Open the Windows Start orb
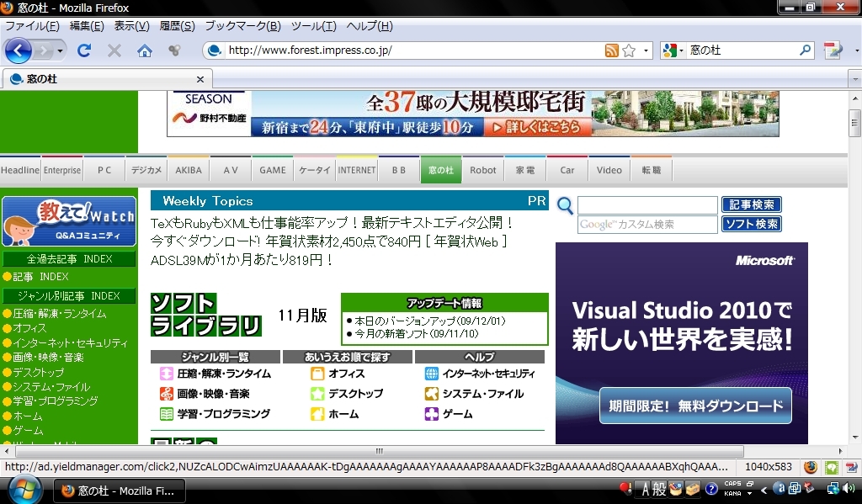This screenshot has width=862, height=504. coord(24,489)
